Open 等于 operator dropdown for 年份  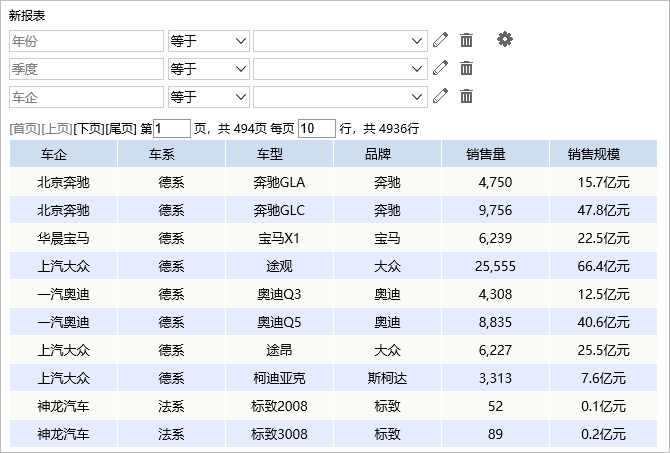click(209, 41)
